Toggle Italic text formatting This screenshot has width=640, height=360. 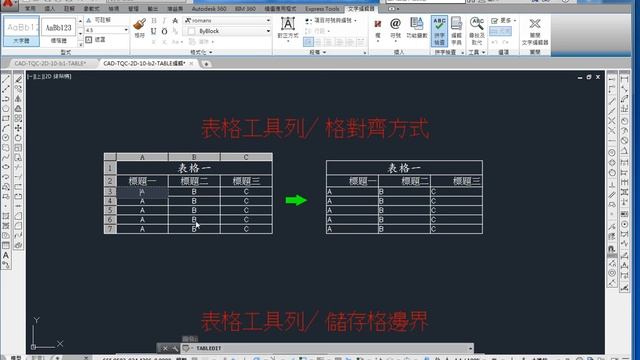click(164, 20)
